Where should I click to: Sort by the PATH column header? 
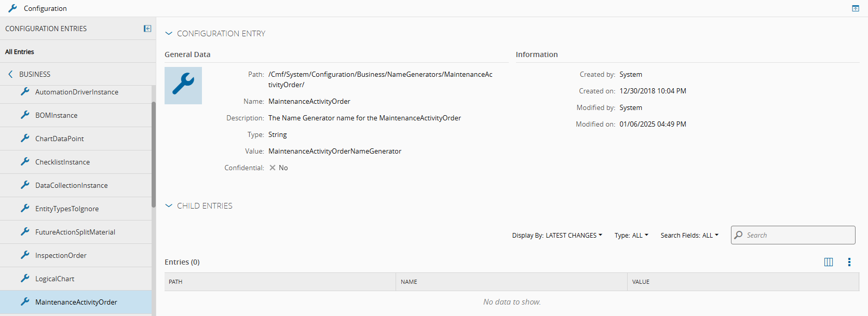(x=175, y=282)
